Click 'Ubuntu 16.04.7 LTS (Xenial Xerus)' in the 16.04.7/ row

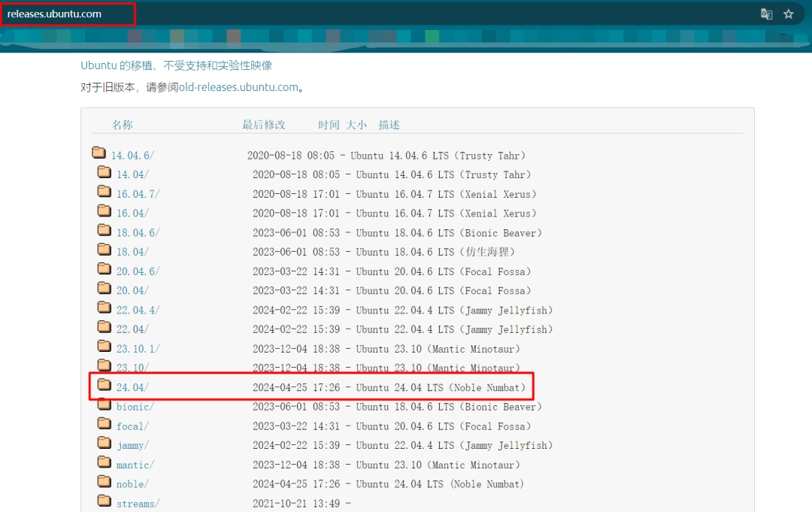[x=447, y=194]
